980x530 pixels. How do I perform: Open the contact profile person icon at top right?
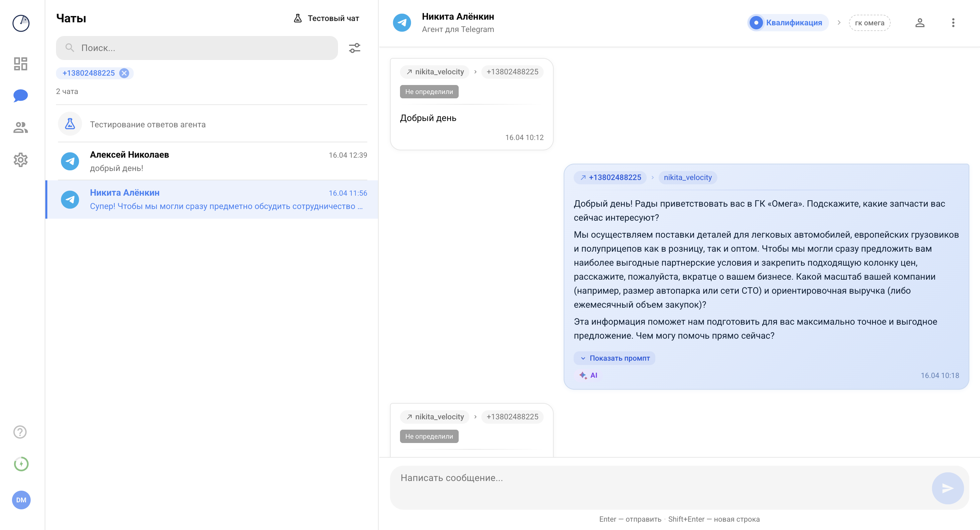(x=920, y=22)
